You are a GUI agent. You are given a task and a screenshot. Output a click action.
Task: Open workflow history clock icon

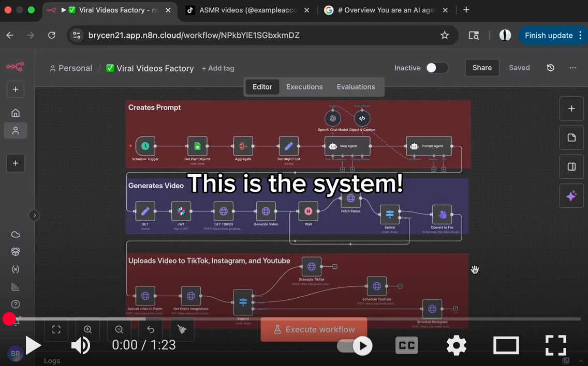click(x=551, y=68)
